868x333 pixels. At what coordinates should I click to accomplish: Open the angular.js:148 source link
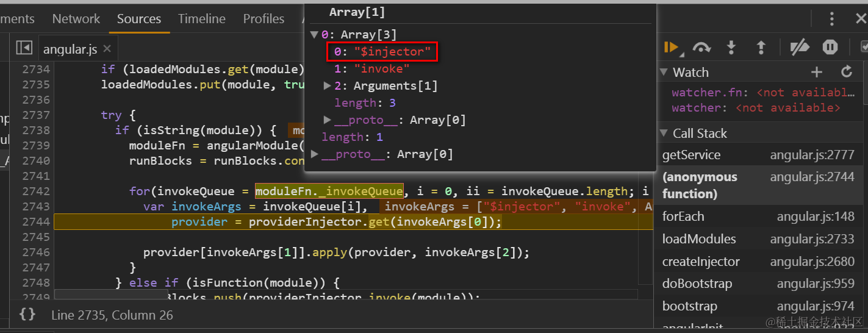pos(816,217)
